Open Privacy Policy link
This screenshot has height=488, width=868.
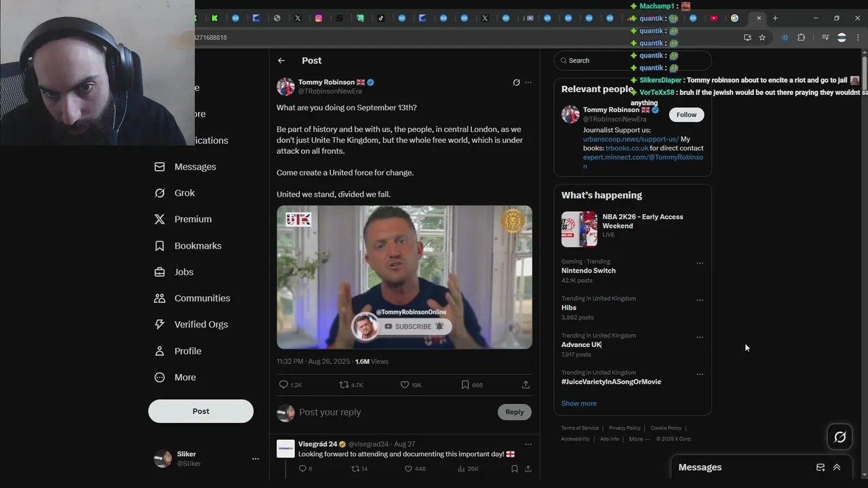point(625,428)
